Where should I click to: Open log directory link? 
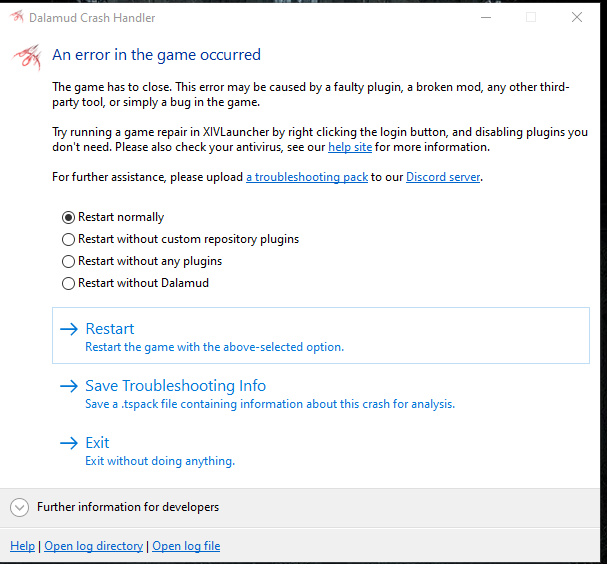click(x=93, y=546)
